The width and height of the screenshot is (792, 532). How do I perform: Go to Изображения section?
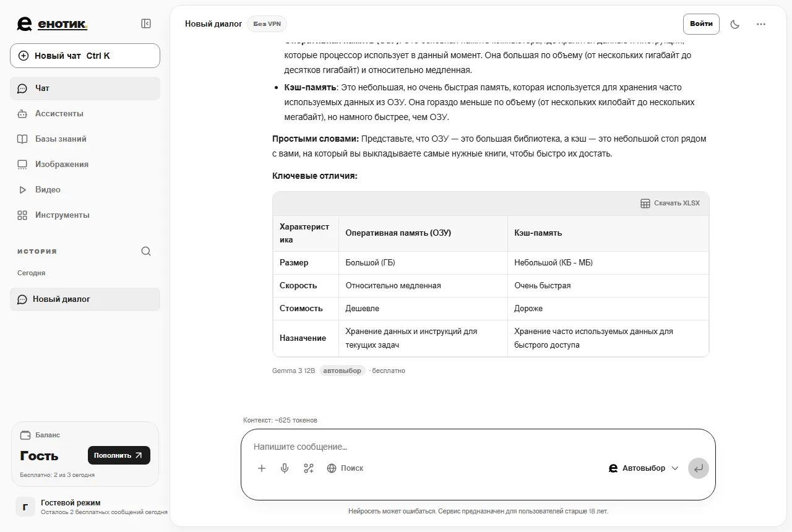[85, 165]
